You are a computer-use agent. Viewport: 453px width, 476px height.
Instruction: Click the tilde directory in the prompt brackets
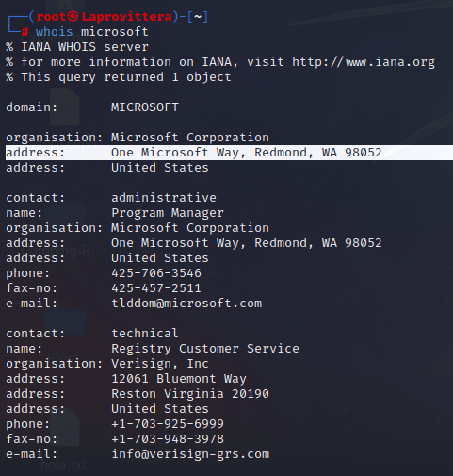click(198, 17)
